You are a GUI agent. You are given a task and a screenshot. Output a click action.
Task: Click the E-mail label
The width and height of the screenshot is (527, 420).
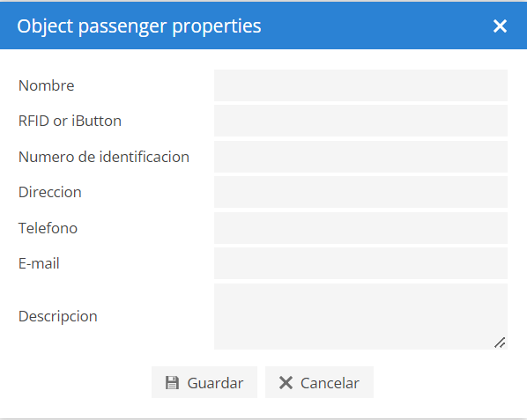(x=39, y=263)
